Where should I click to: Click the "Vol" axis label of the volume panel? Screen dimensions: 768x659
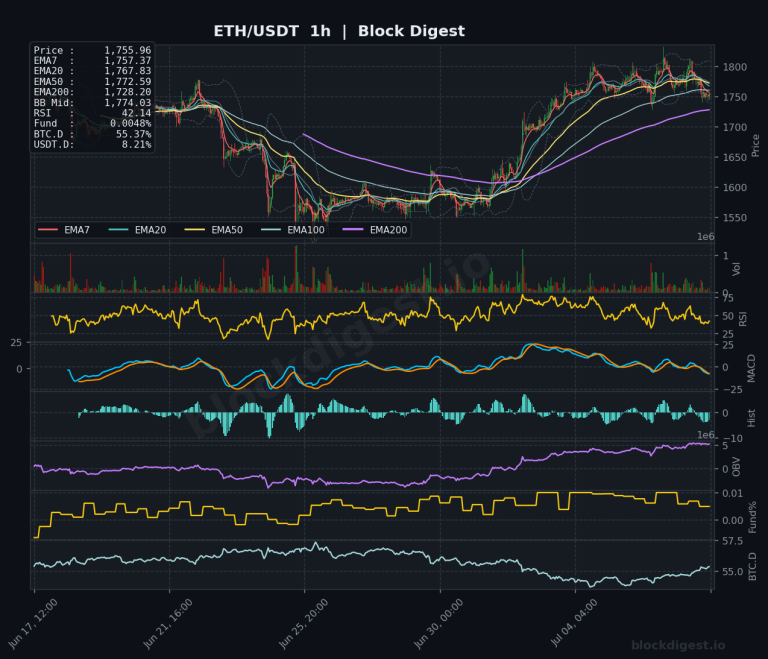736,268
